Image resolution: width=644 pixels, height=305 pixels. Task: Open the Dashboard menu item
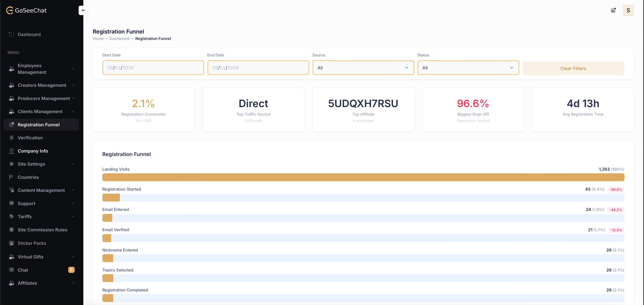[41, 35]
